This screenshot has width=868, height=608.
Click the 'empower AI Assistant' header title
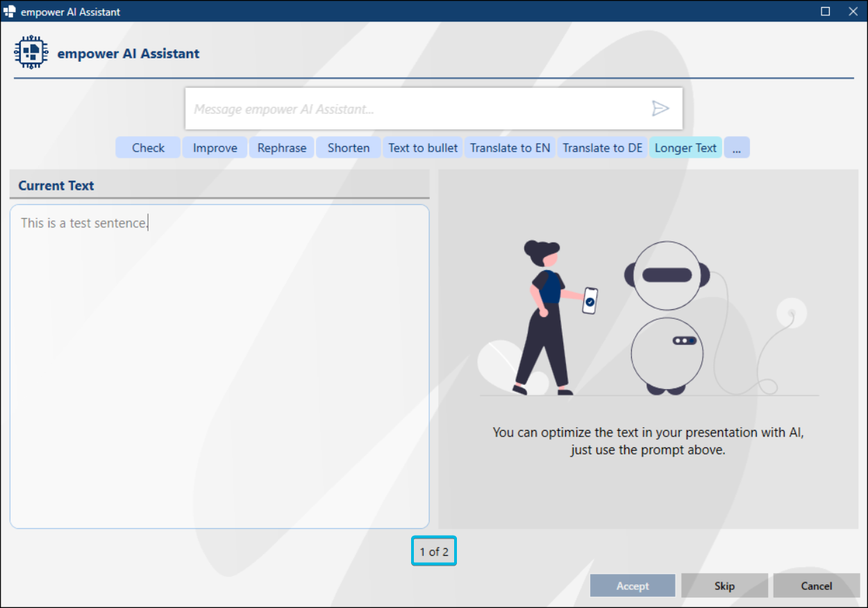coord(128,54)
